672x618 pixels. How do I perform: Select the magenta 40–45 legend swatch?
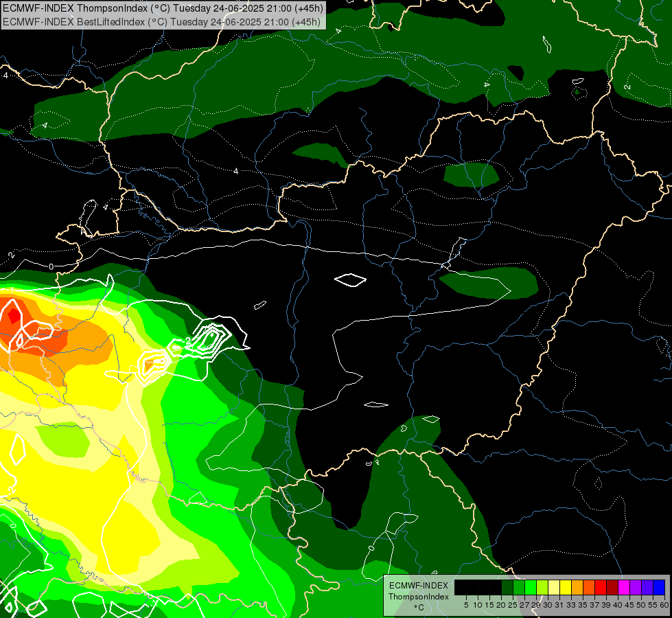click(x=624, y=587)
